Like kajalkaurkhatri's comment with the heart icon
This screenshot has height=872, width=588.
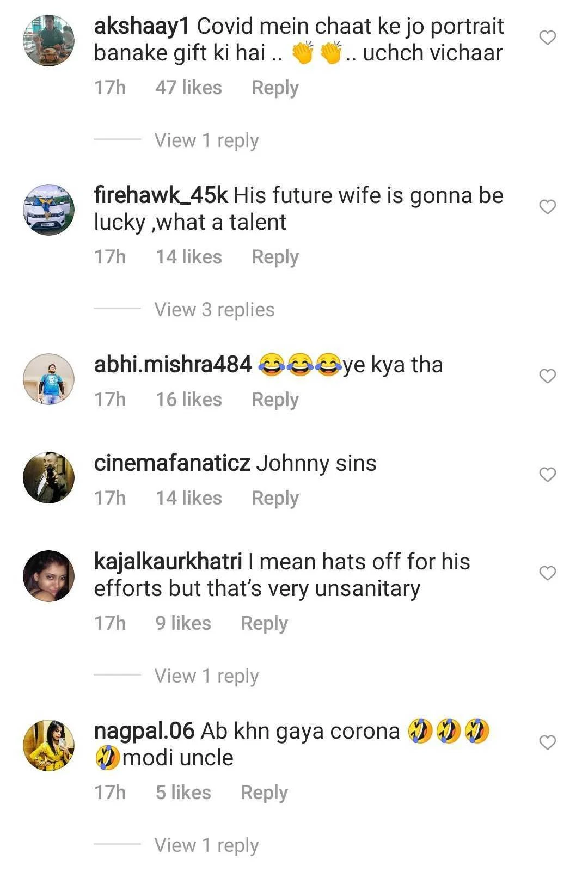click(547, 573)
